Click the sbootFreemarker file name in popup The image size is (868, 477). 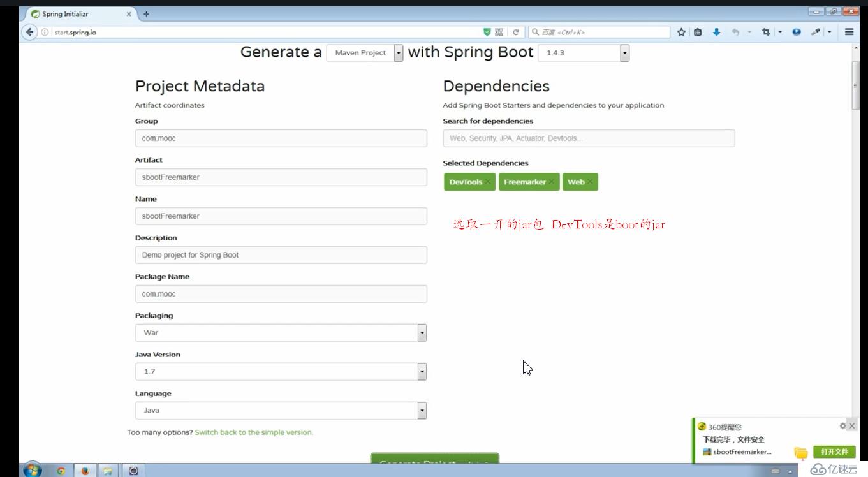[742, 451]
